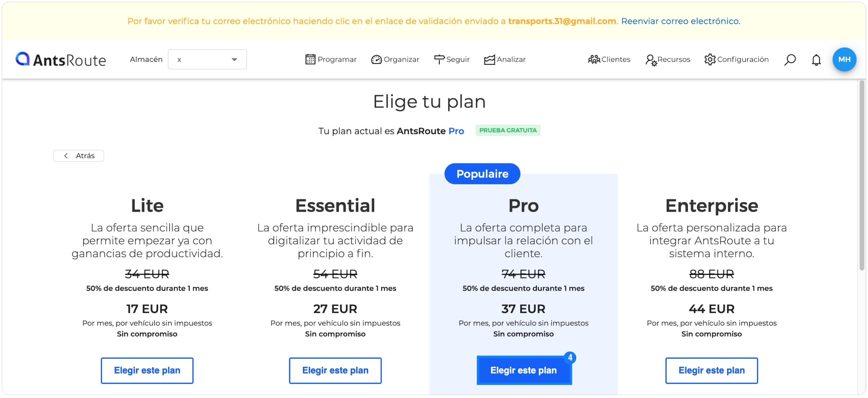Choose the Pro plan

pos(524,370)
